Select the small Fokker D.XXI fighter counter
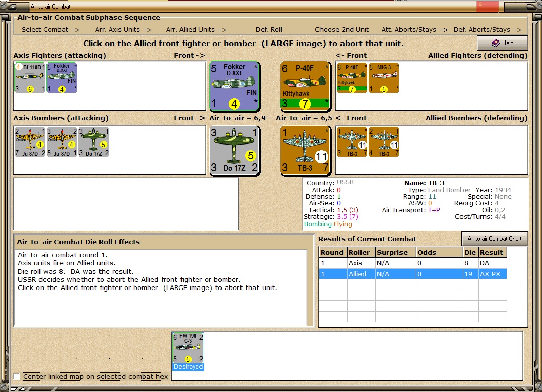The width and height of the screenshot is (542, 392). click(62, 78)
